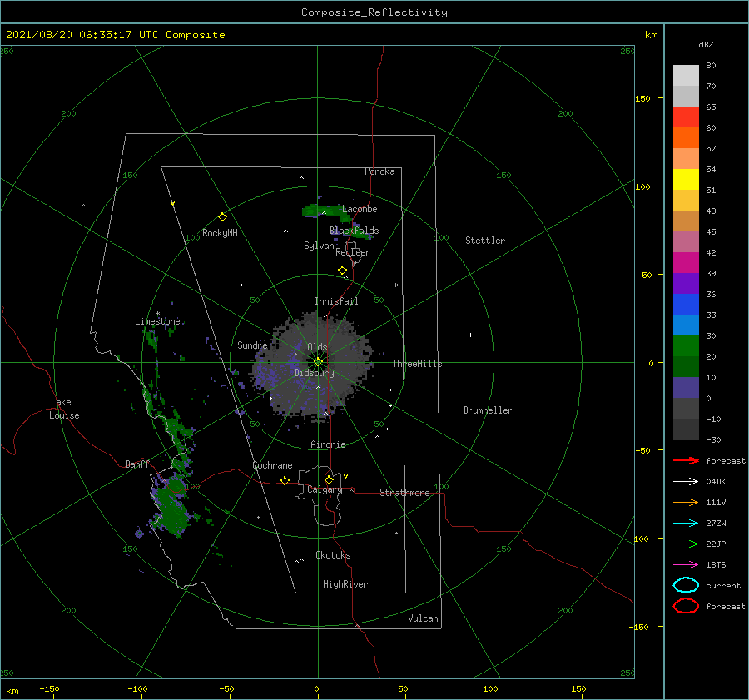Click the Airdrie label

[x=328, y=444]
